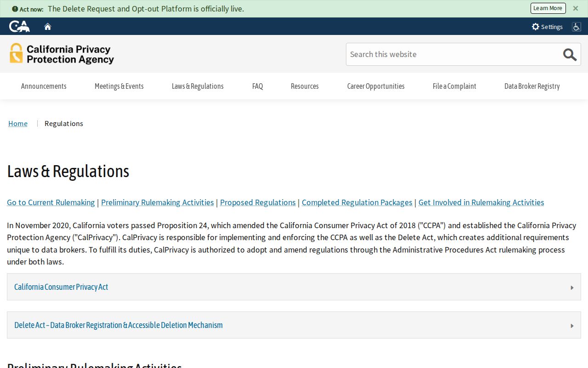Screen dimensions: 588x368
Task: Click the Home breadcrumb link
Action: point(18,123)
